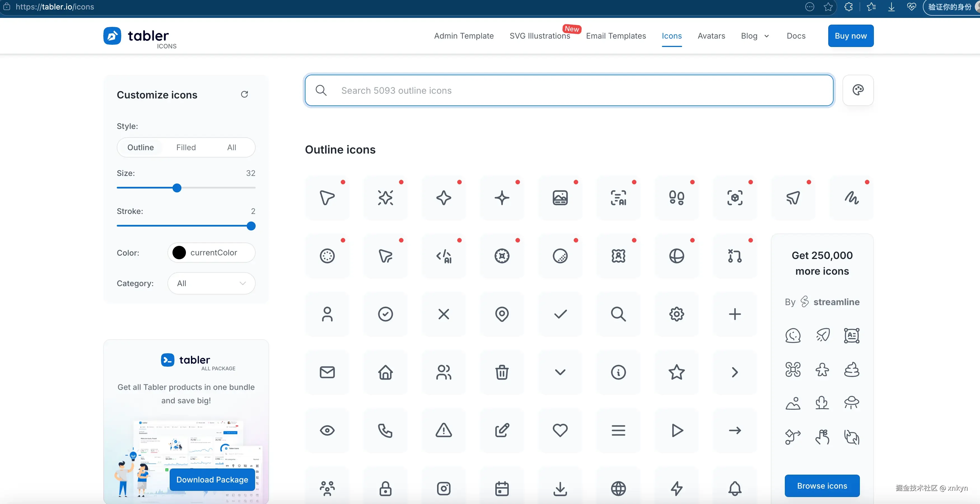Switch icon style to Filled

click(186, 147)
